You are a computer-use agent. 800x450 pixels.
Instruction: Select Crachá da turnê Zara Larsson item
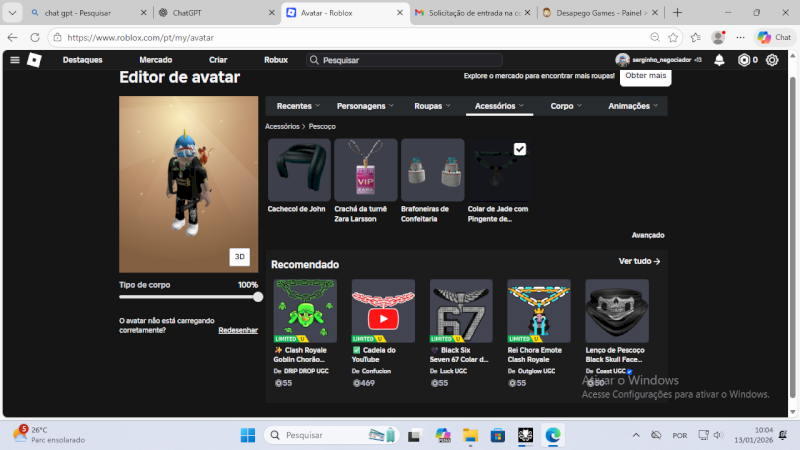[x=366, y=170]
